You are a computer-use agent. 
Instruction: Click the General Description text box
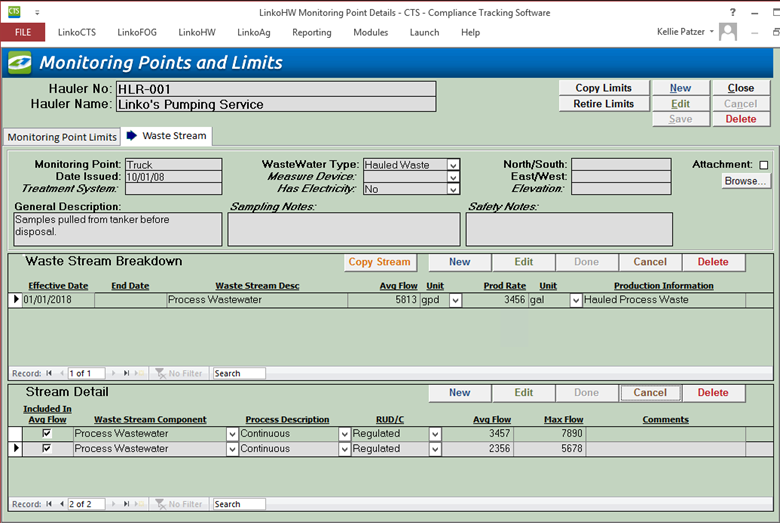click(x=118, y=229)
